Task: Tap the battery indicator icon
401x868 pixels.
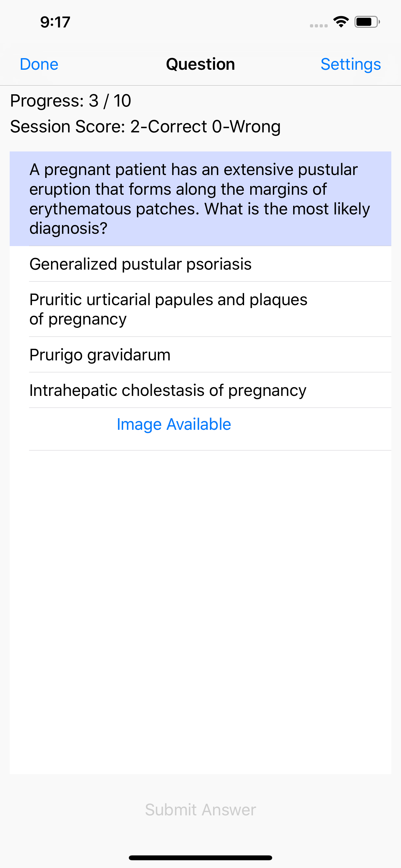Action: pyautogui.click(x=367, y=22)
